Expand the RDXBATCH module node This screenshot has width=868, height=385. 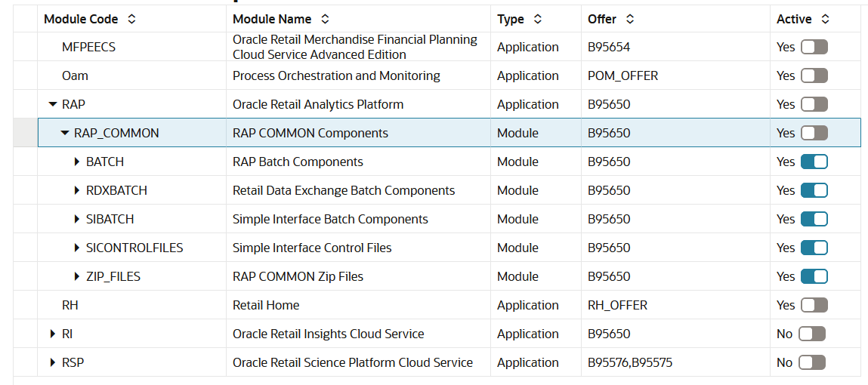[78, 191]
